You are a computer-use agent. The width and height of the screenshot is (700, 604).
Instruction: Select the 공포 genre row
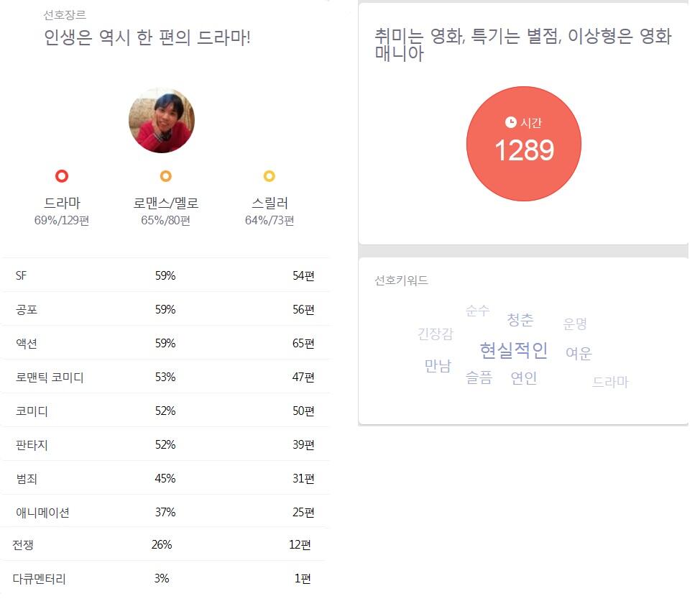point(165,309)
